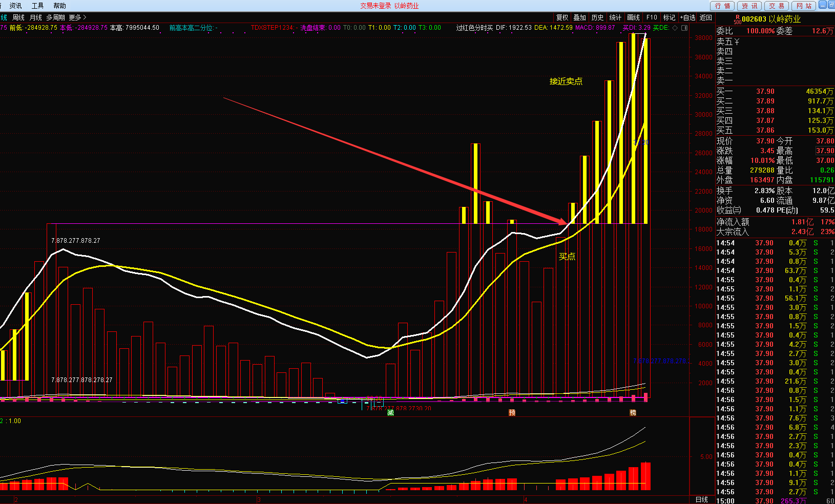This screenshot has height=504, width=835.
Task: Open the F10 company info
Action: click(x=652, y=17)
